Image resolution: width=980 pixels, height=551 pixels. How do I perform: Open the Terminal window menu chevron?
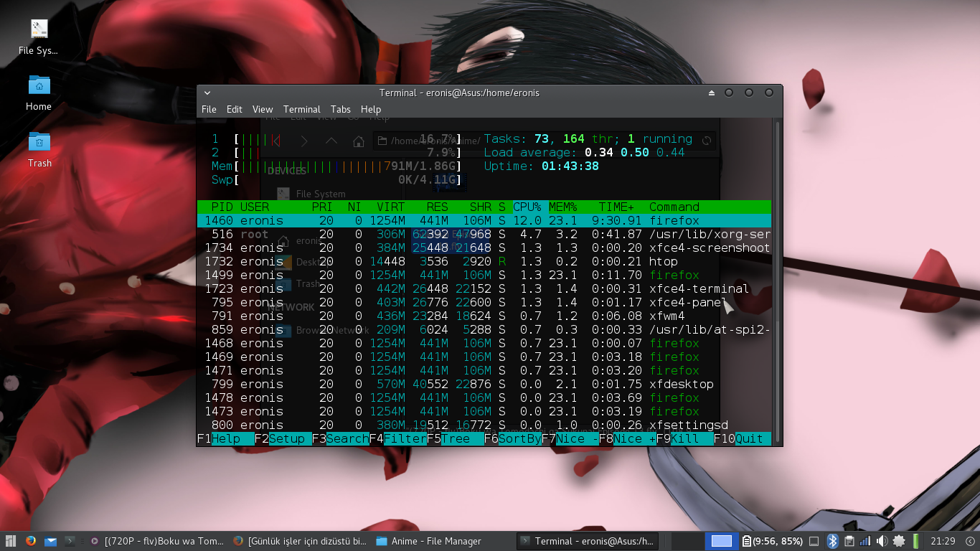(207, 93)
